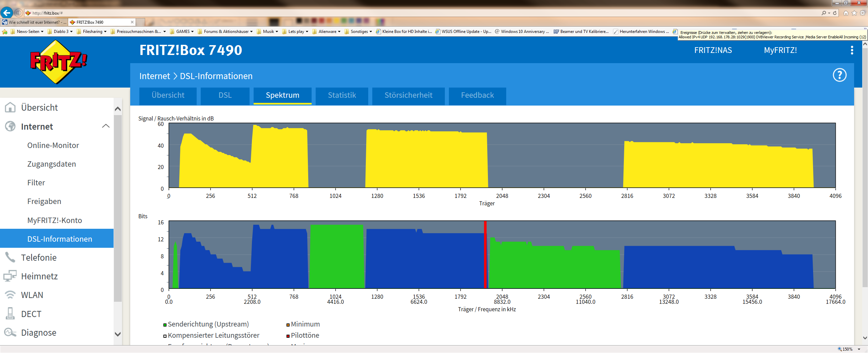Expand the GAMES favorites folder
Image resolution: width=868 pixels, height=353 pixels.
[x=182, y=32]
